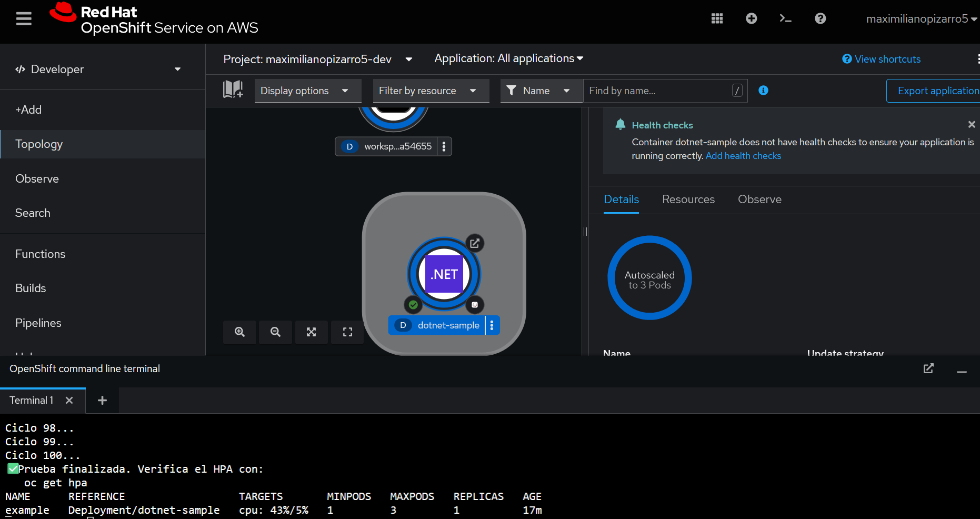Open Display options dropdown
Viewport: 980px width, 519px height.
click(x=308, y=91)
